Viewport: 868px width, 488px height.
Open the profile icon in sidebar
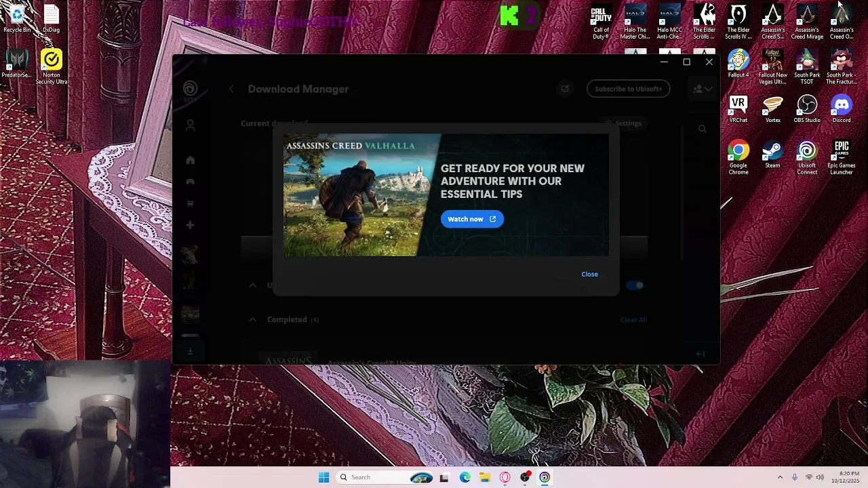pyautogui.click(x=191, y=125)
